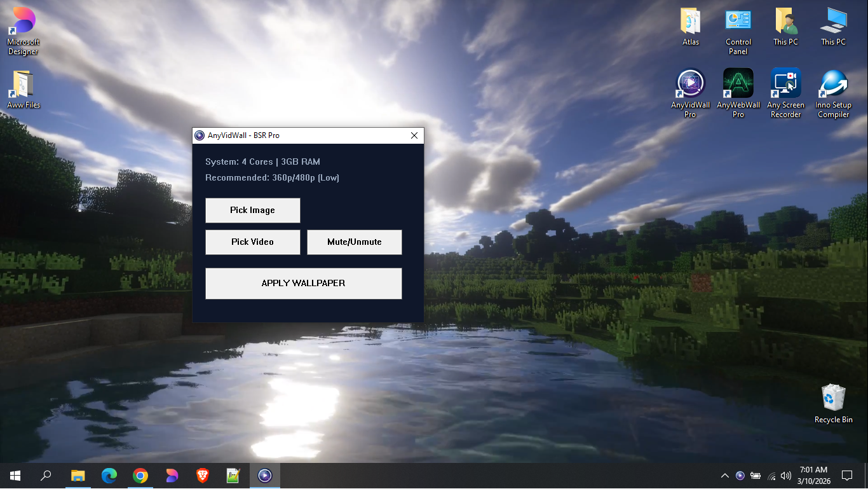
Task: Select the AnyVidWall icon on the taskbar
Action: pos(265,475)
